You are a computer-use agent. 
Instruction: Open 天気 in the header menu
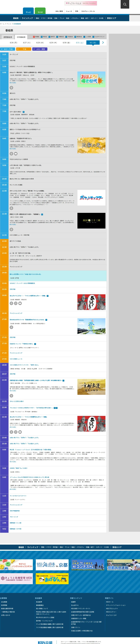click(x=77, y=11)
